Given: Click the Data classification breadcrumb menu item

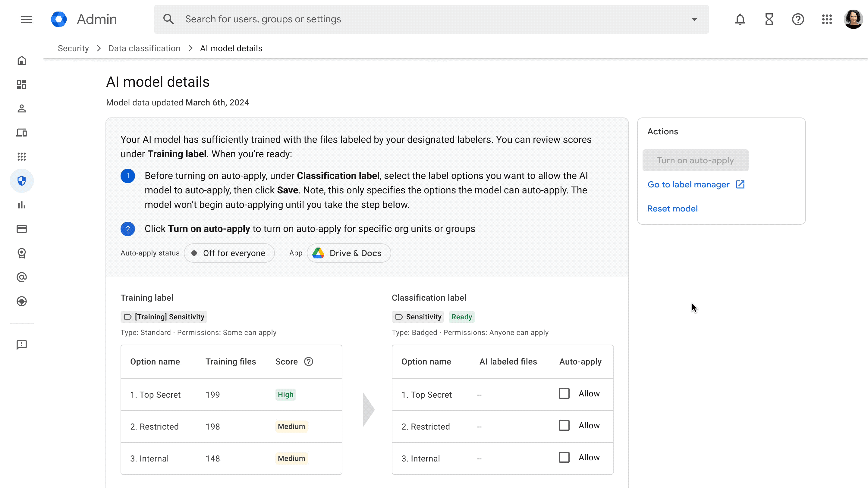Looking at the screenshot, I should tap(143, 48).
